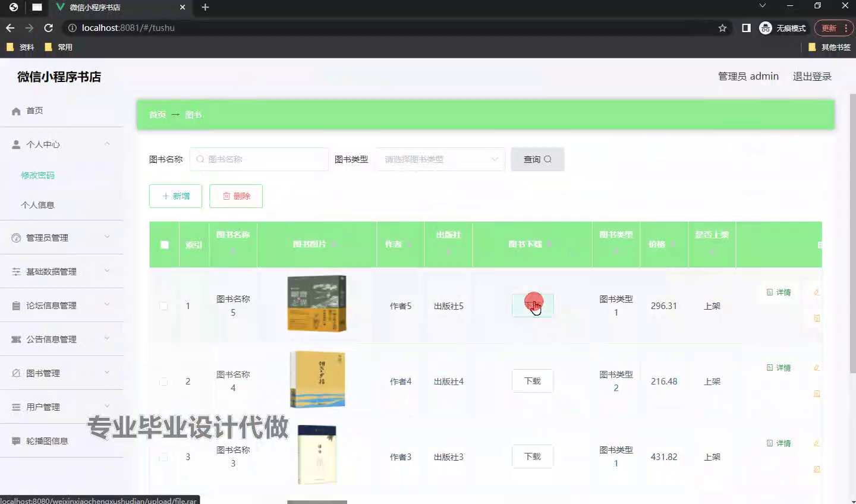Expand 公告信息管理 using its chevron
The width and height of the screenshot is (856, 504).
pyautogui.click(x=107, y=338)
